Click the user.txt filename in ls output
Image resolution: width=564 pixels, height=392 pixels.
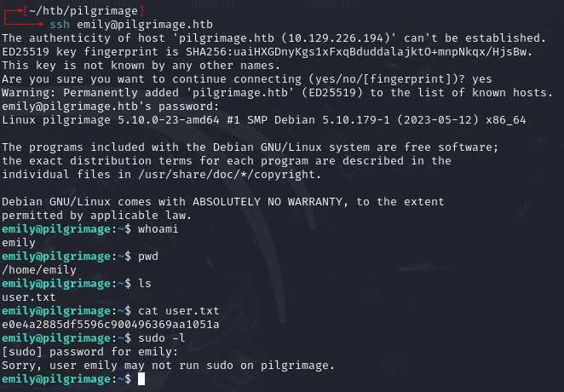[x=29, y=297]
